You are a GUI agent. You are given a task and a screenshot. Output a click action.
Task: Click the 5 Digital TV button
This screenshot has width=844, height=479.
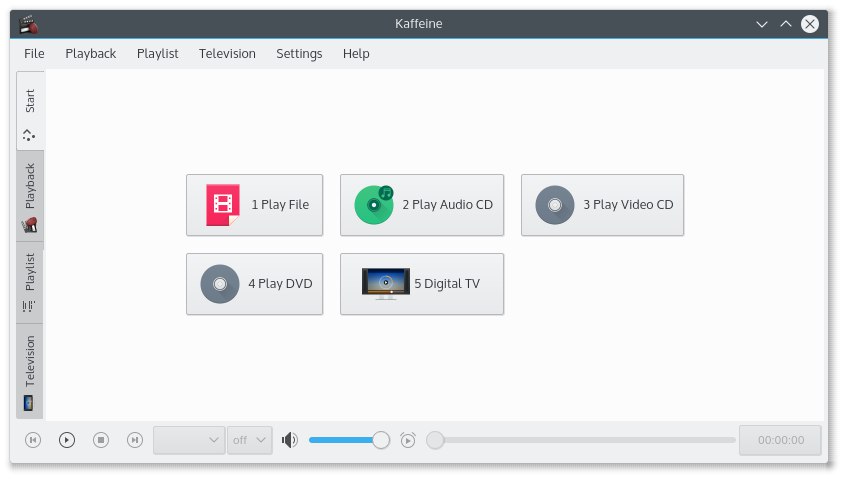[x=422, y=284]
